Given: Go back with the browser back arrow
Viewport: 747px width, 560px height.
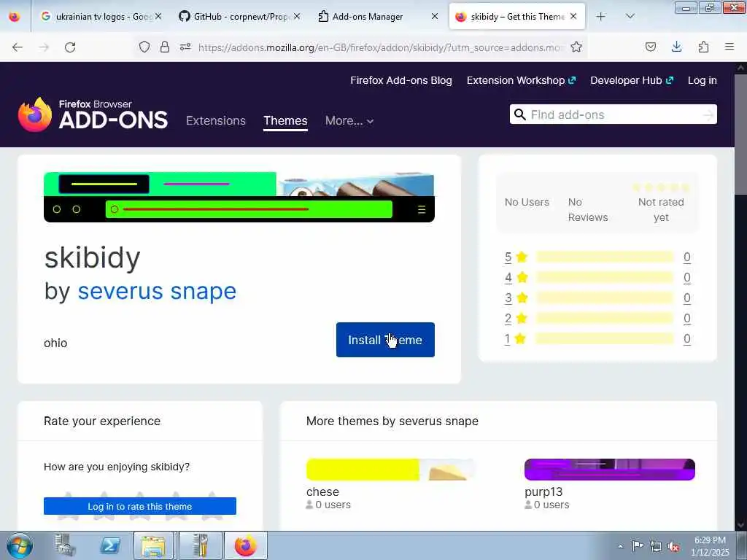Looking at the screenshot, I should click(x=18, y=47).
